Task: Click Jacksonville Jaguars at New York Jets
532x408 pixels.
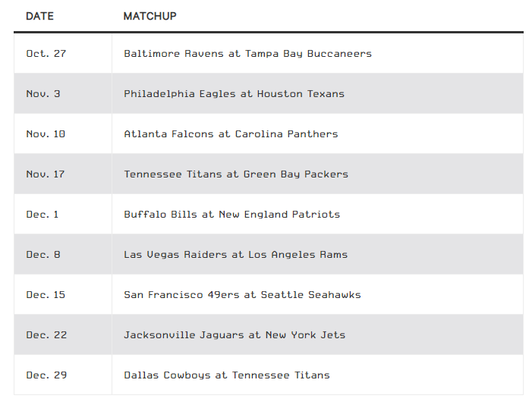Action: (235, 335)
